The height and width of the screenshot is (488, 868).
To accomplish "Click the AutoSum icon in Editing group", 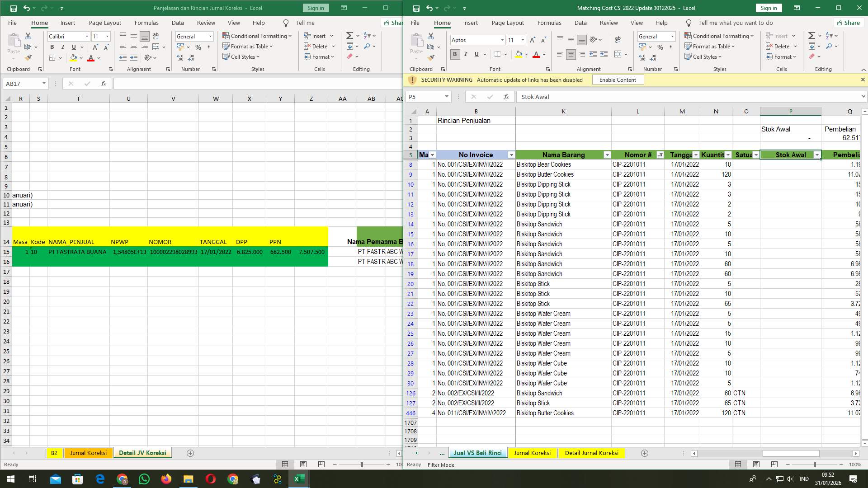I will [812, 35].
